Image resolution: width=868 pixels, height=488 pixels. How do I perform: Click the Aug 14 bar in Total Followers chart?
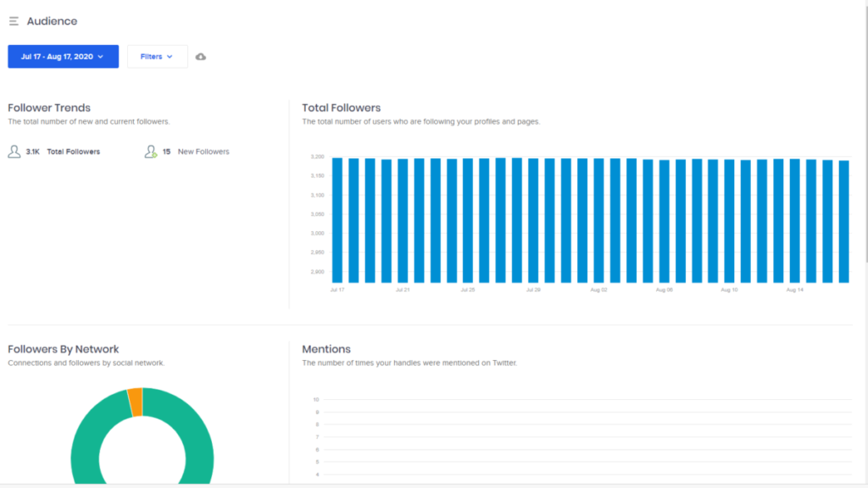click(x=794, y=221)
